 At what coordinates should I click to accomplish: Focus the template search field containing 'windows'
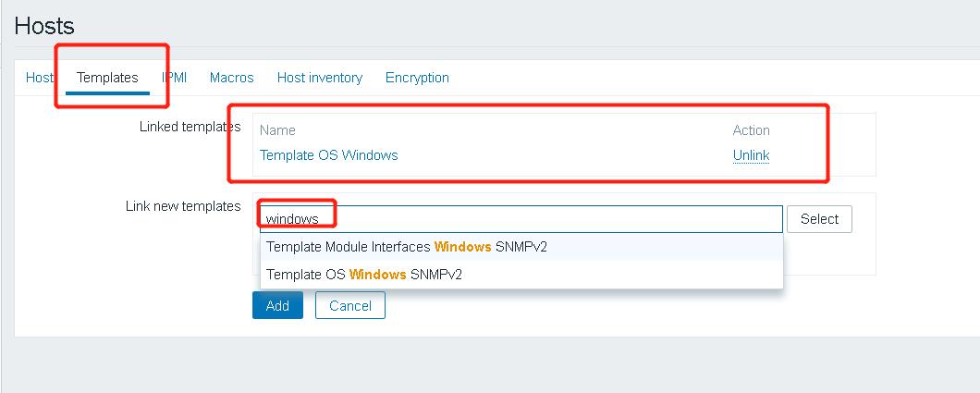click(521, 218)
